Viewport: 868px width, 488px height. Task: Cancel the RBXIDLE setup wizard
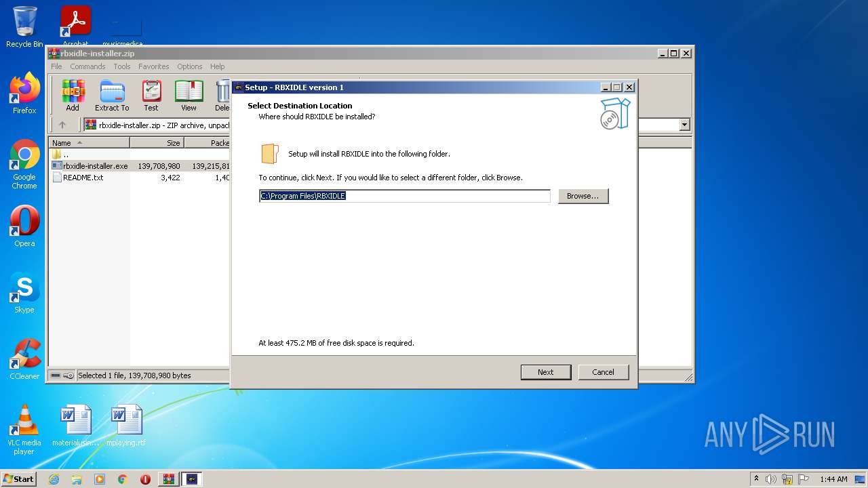click(x=603, y=372)
